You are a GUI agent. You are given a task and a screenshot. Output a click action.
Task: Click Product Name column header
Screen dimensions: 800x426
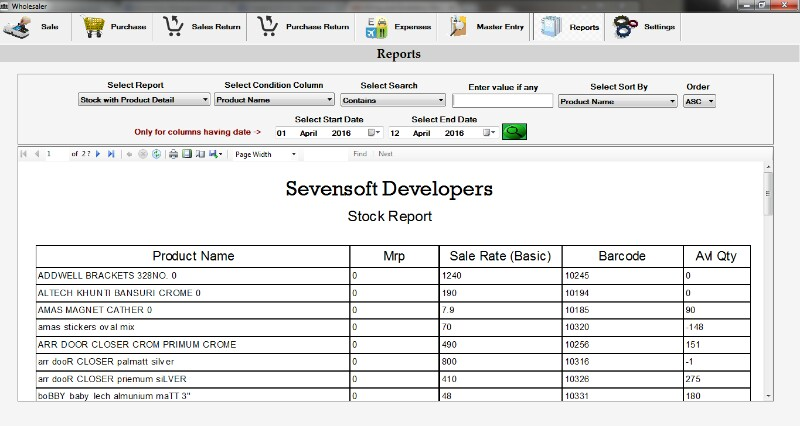(x=193, y=256)
